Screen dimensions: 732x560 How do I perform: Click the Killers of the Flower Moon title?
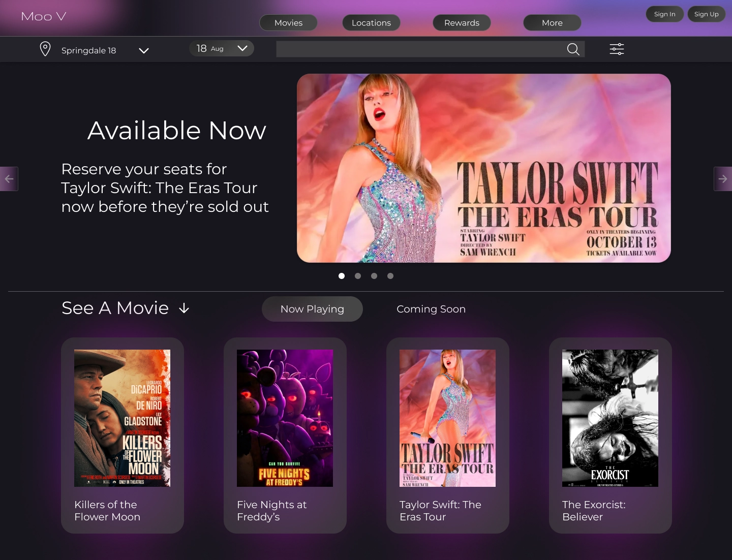pyautogui.click(x=107, y=511)
